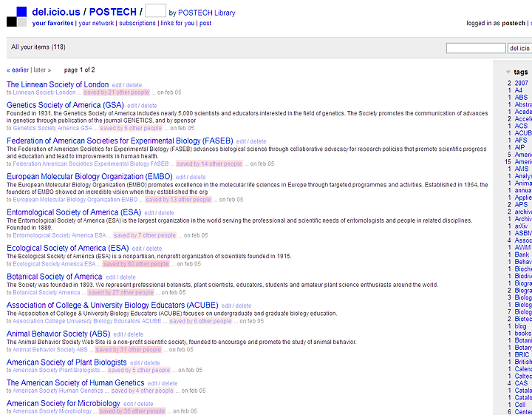Edit The Linnean Society of London bookmark
Image resolution: width=532 pixels, height=415 pixels.
pos(117,85)
